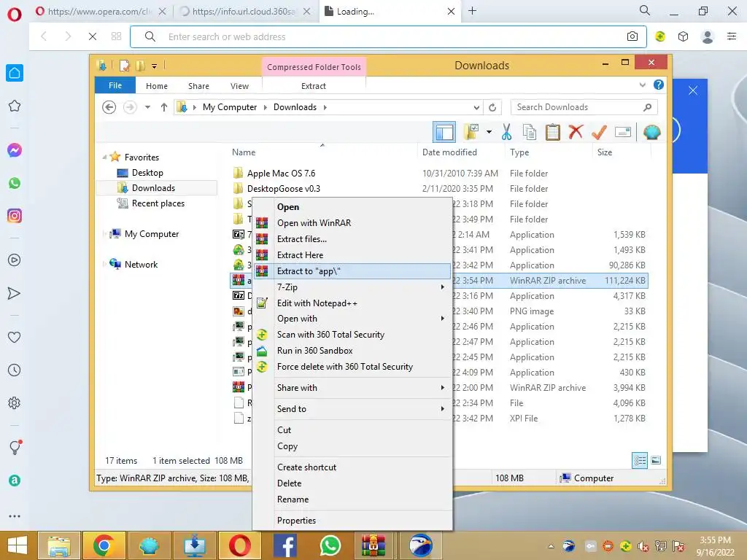747x560 pixels.
Task: Open Opera settings gear in sidebar
Action: [x=15, y=402]
